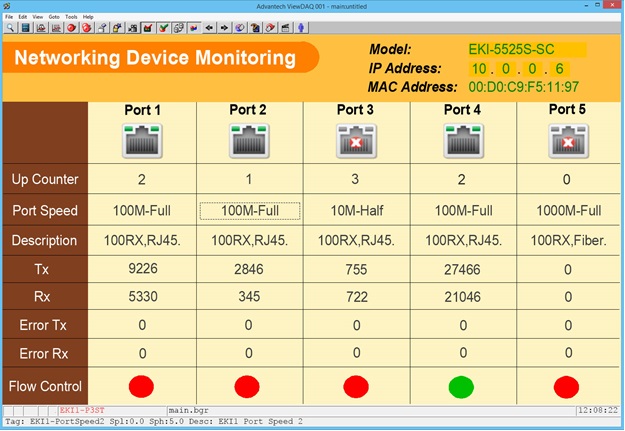Click Port 3 Rx value 722

tap(357, 297)
